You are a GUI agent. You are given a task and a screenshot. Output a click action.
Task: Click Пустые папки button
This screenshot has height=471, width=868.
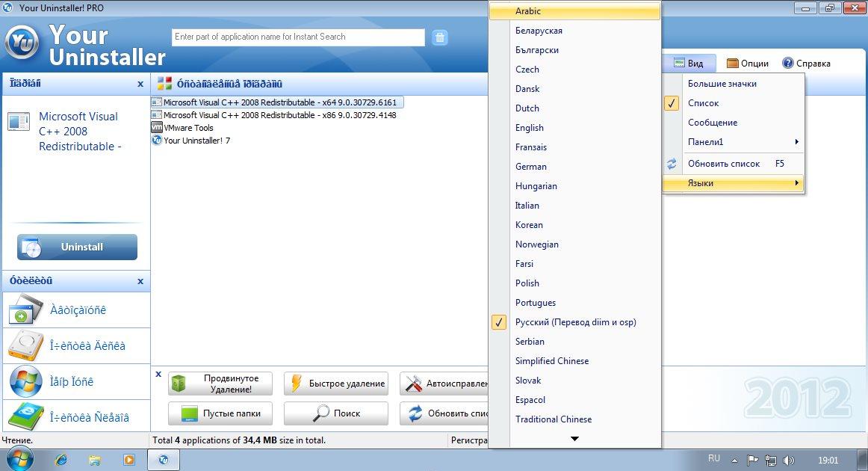coord(220,413)
